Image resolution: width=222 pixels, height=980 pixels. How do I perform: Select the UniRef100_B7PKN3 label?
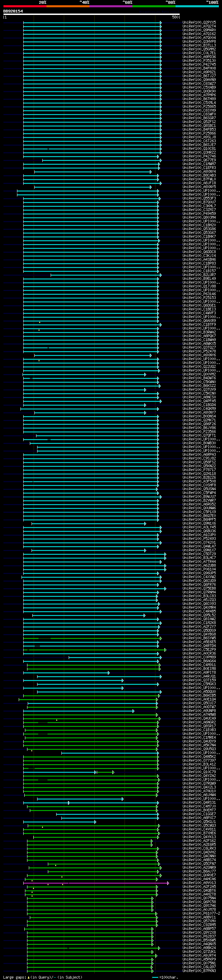click(x=199, y=971)
